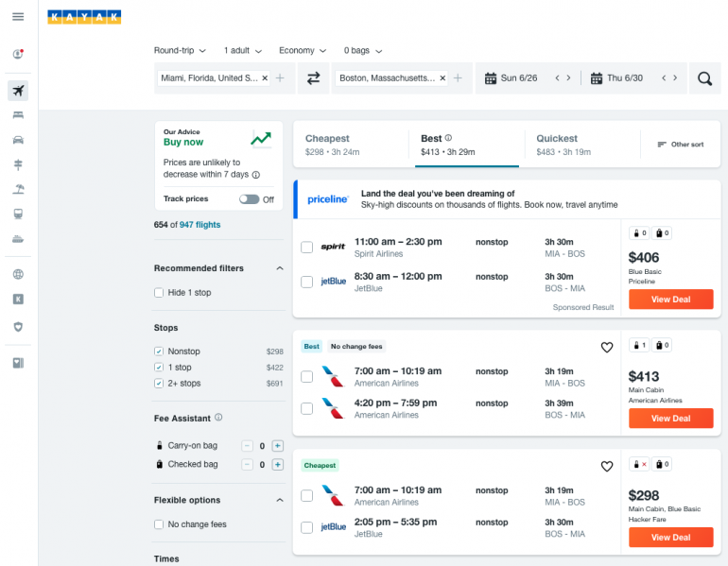Collapse the Recommended filters section
Screen dimensions: 728x566
[x=279, y=268]
